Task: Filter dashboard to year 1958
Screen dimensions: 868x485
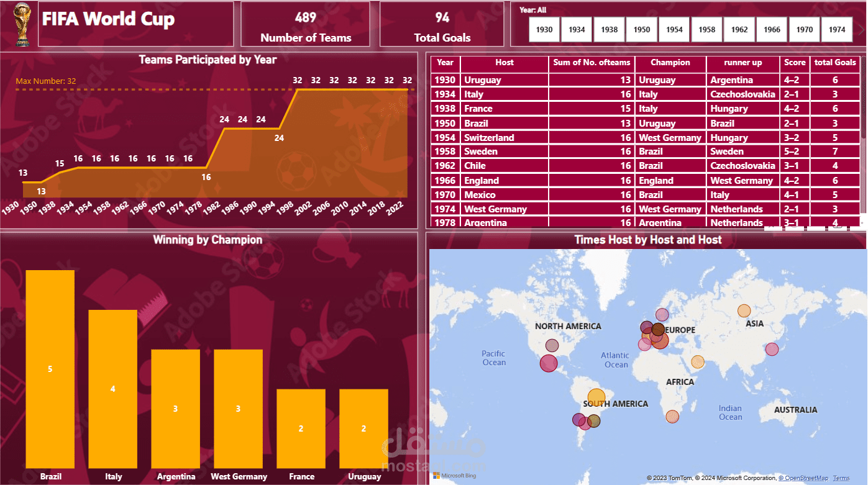Action: tap(706, 29)
